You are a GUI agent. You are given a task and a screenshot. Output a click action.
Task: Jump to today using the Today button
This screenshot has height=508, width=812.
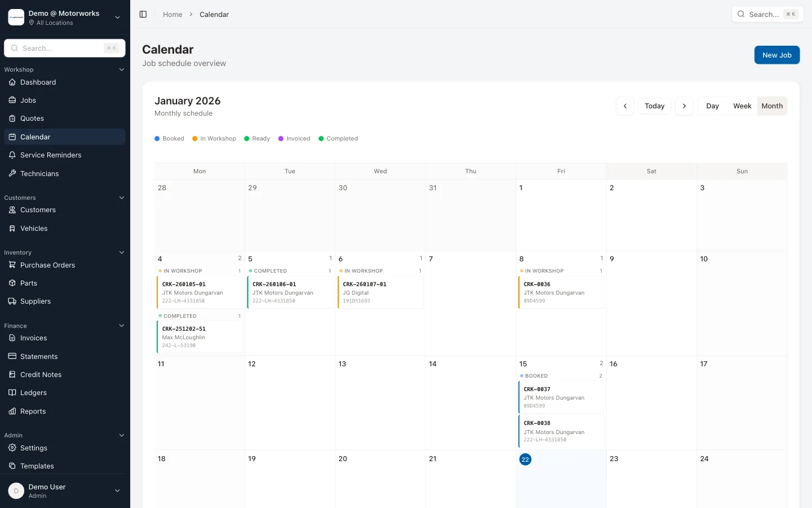pyautogui.click(x=655, y=106)
